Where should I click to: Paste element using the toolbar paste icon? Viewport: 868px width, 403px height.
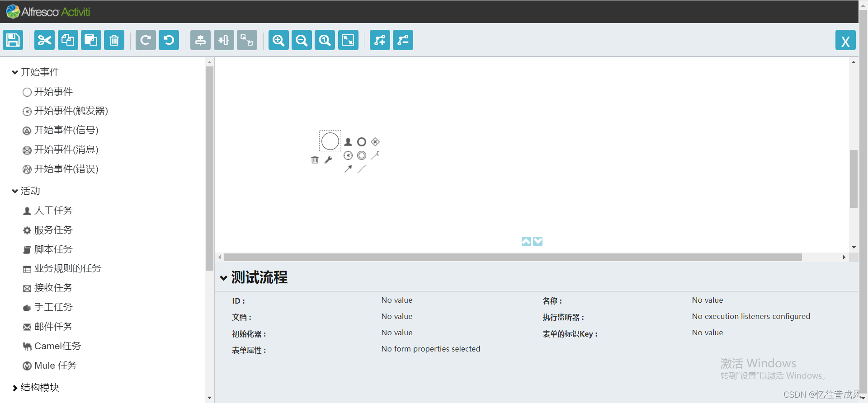click(91, 40)
